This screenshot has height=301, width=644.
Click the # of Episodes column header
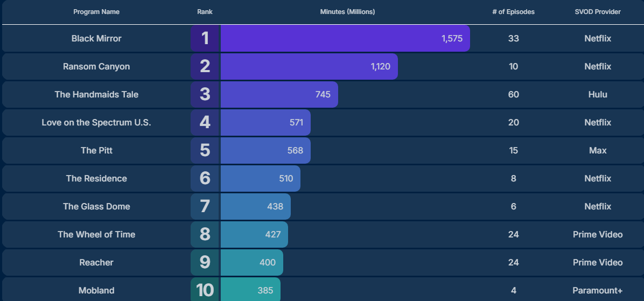(513, 12)
